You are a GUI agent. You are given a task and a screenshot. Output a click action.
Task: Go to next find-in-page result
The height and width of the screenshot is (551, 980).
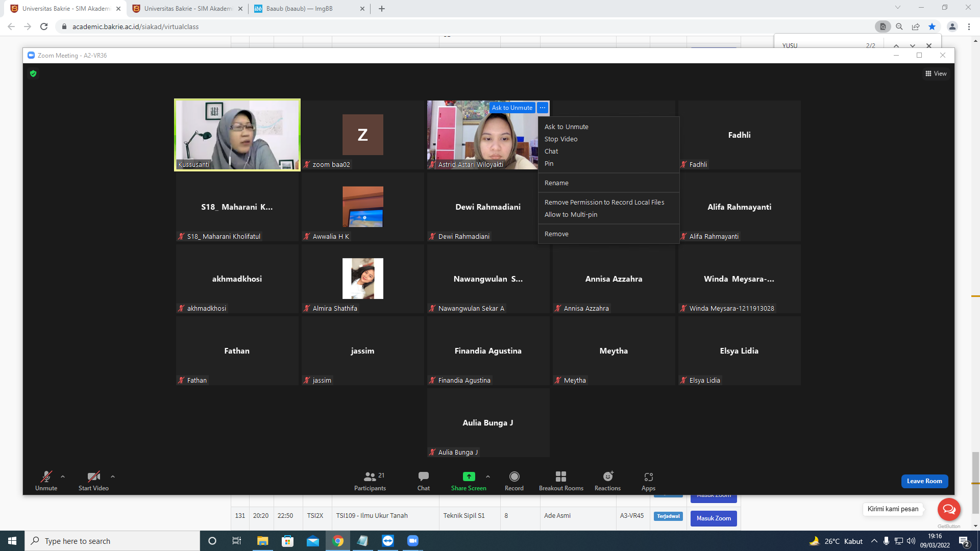click(x=913, y=46)
